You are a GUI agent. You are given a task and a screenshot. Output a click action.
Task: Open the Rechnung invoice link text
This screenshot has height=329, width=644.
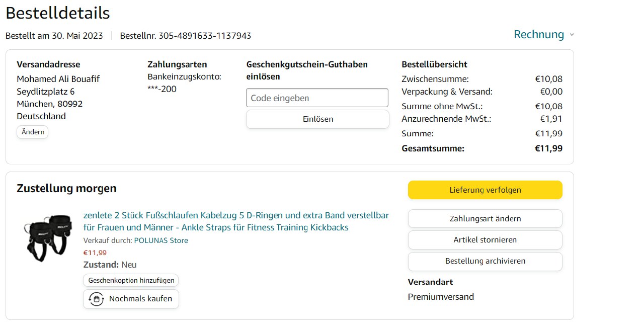[538, 35]
